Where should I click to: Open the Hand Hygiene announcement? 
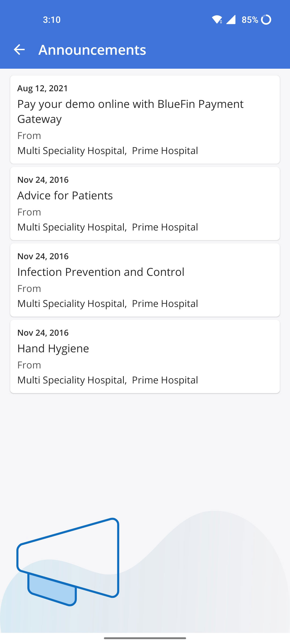53,349
